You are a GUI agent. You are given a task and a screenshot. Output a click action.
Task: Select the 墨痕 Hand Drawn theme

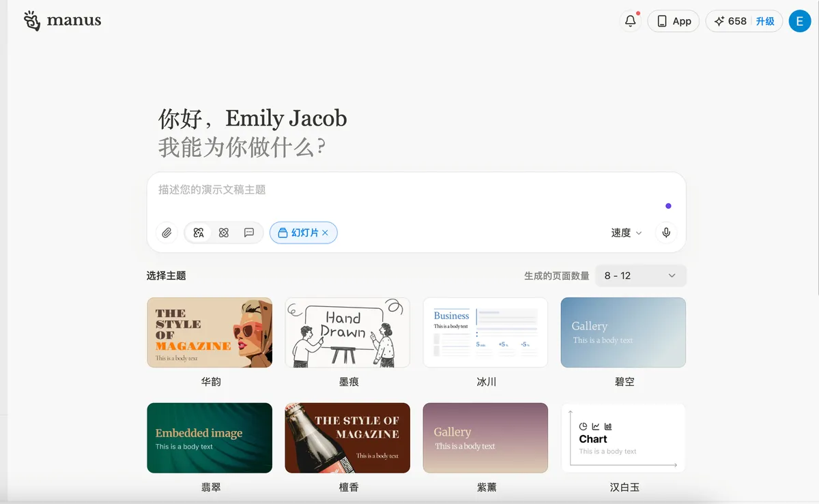pyautogui.click(x=347, y=332)
